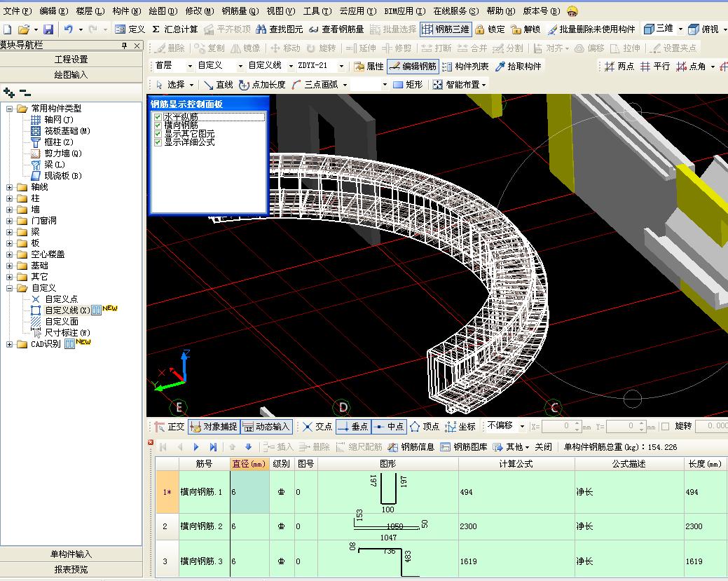
Task: Uncheck 显示详细公式 checkbox
Action: [x=158, y=142]
